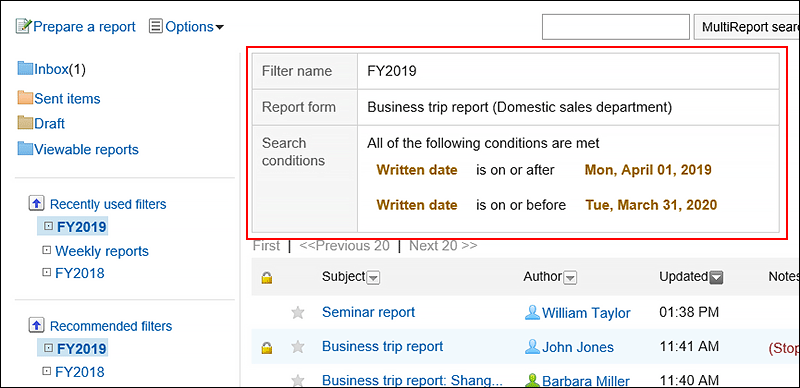Sort by the Updated column arrow
This screenshot has width=800, height=388.
click(716, 277)
